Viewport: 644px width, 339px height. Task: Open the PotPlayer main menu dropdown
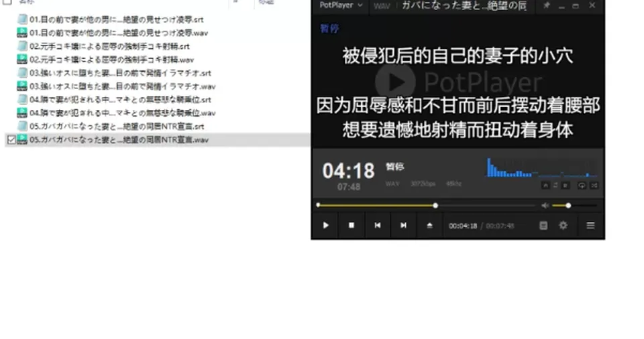[x=341, y=5]
